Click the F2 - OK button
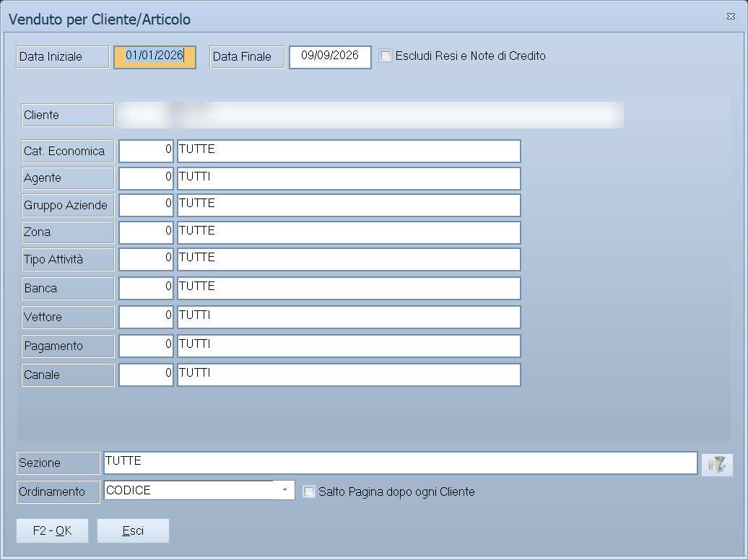Viewport: 748px width, 560px height. pos(53,530)
